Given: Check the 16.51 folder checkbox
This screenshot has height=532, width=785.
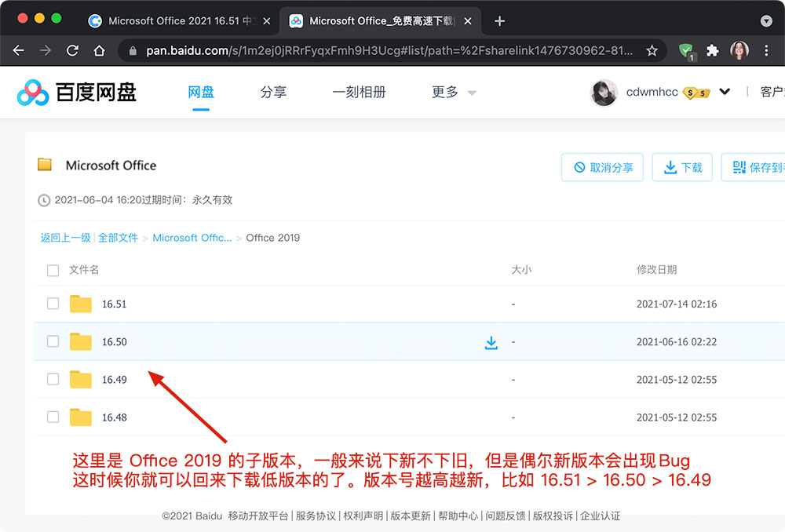Looking at the screenshot, I should click(x=53, y=304).
